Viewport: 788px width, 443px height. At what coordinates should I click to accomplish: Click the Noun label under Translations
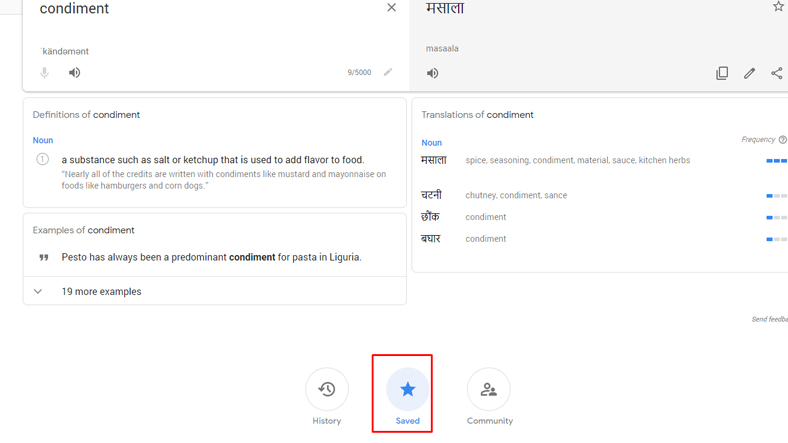432,143
